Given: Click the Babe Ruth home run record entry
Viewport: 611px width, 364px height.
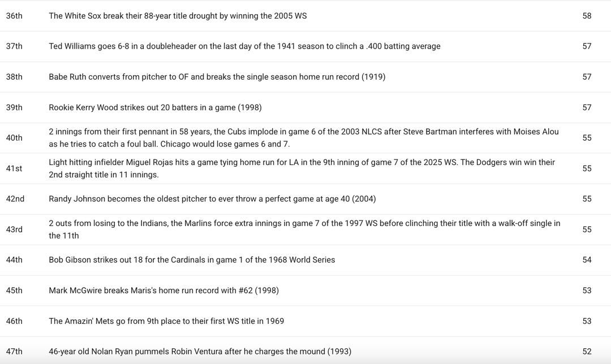Looking at the screenshot, I should tap(217, 77).
